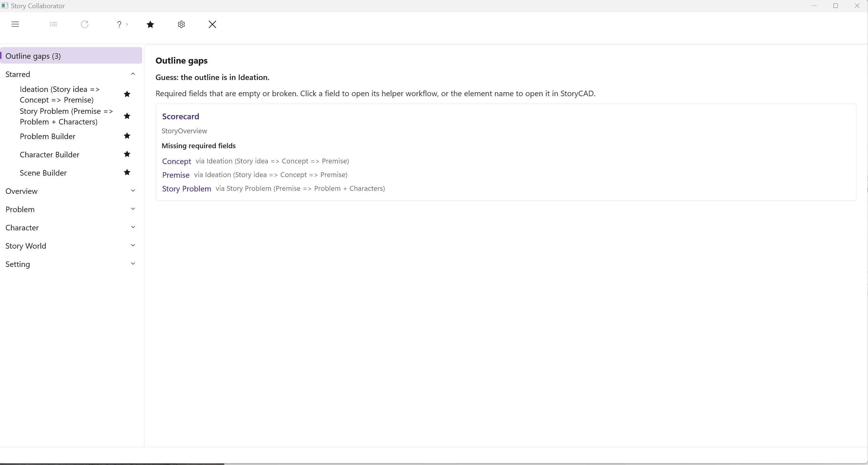Open the Ideation workflow in Starred list
Viewport: 868px width, 465px height.
click(x=60, y=94)
